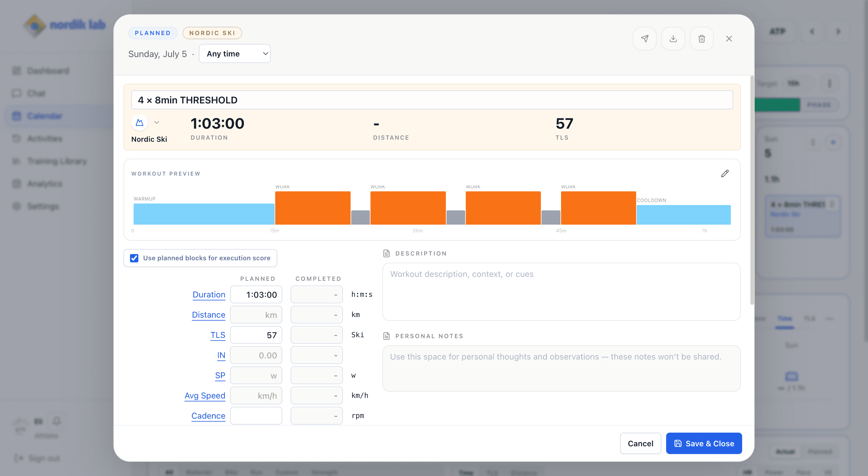Click the Nordic Ski sport type icon

[140, 122]
